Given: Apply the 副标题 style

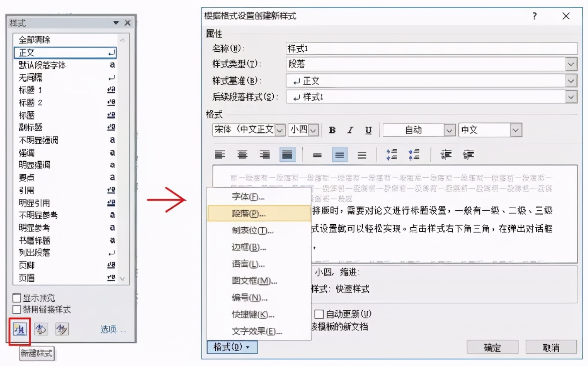Looking at the screenshot, I should (65, 127).
